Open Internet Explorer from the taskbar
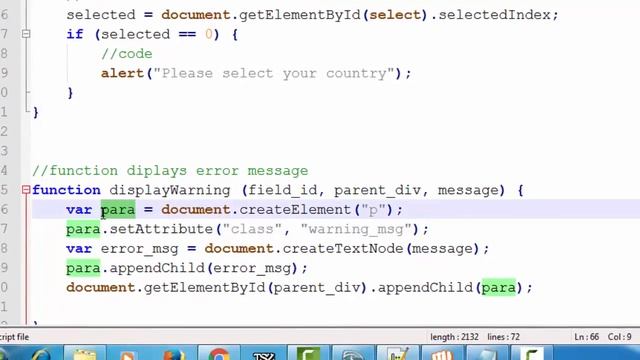Viewport: 640px width, 360px height. pos(42,353)
